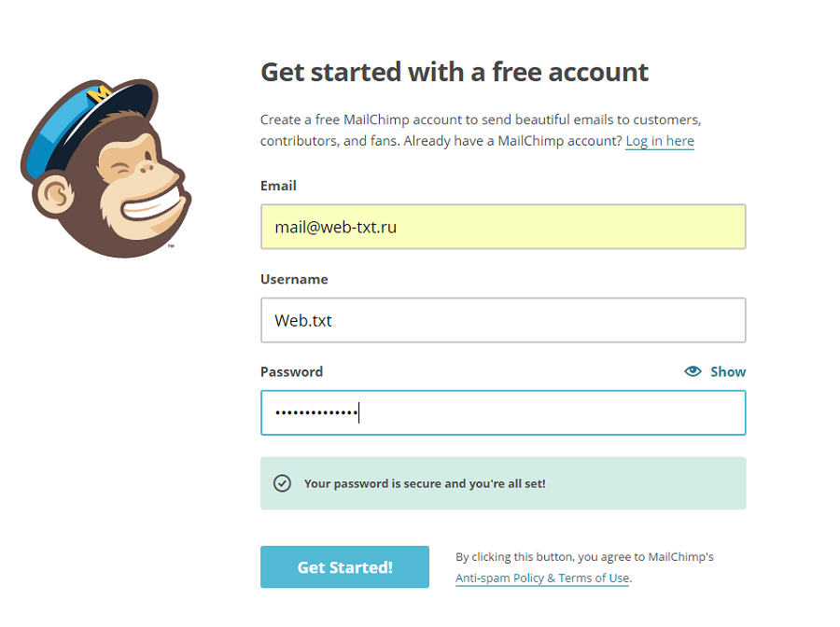Click the Password field label
Image resolution: width=840 pixels, height=627 pixels.
click(291, 371)
